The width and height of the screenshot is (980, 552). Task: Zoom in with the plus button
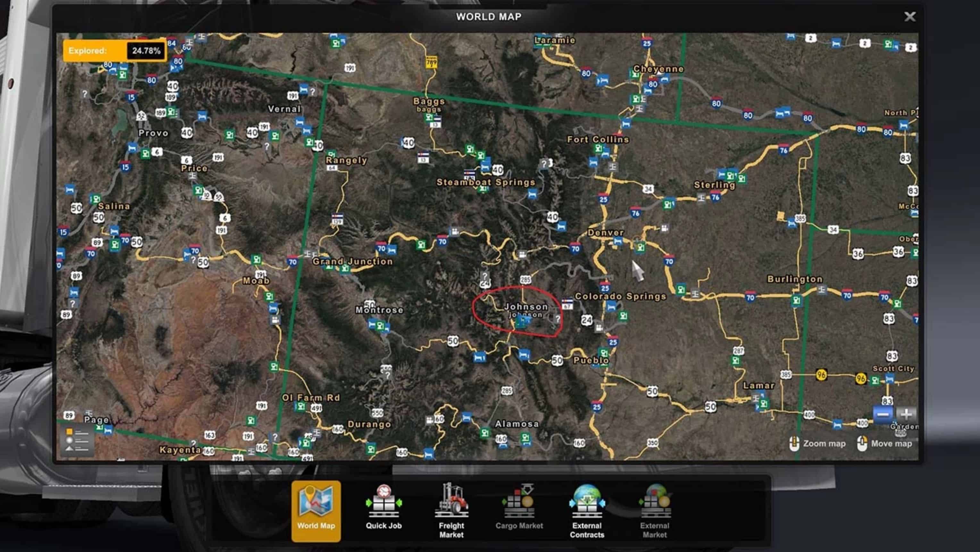tap(906, 414)
